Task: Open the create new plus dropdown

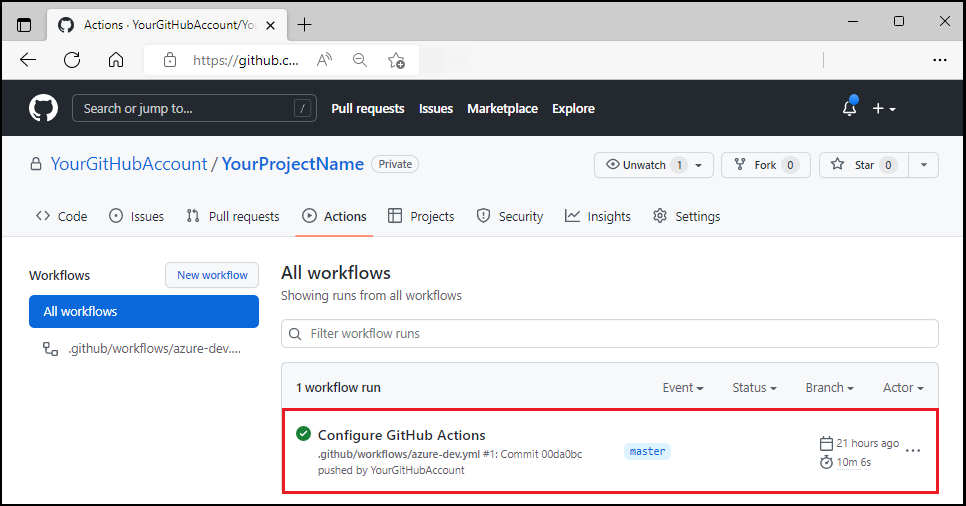Action: tap(884, 108)
